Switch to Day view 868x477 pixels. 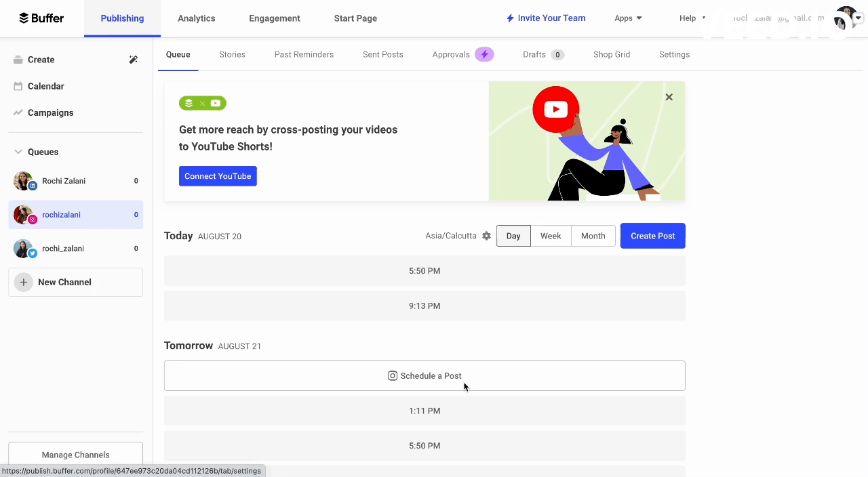(x=513, y=236)
